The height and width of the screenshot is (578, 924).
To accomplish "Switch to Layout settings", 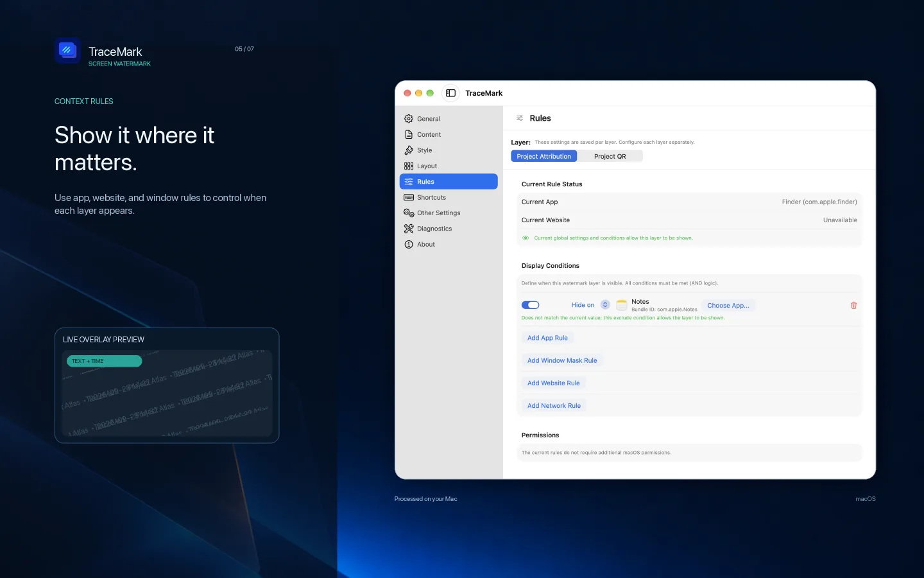I will click(449, 166).
